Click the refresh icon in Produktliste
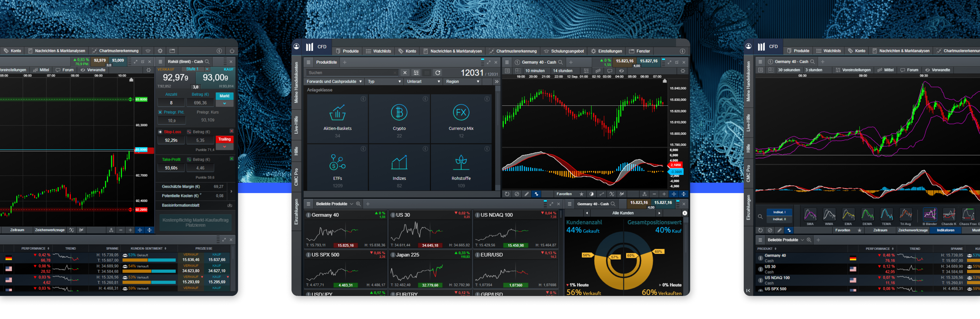 click(x=438, y=73)
